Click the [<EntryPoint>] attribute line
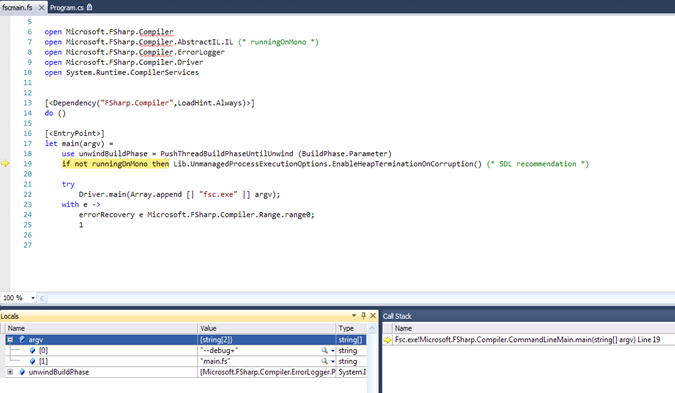675x393 pixels. tap(74, 133)
